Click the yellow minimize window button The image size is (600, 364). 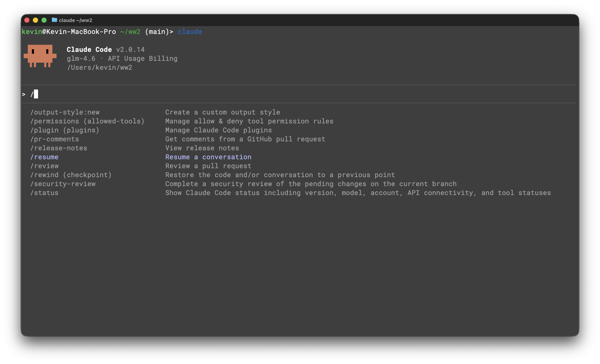pos(36,20)
